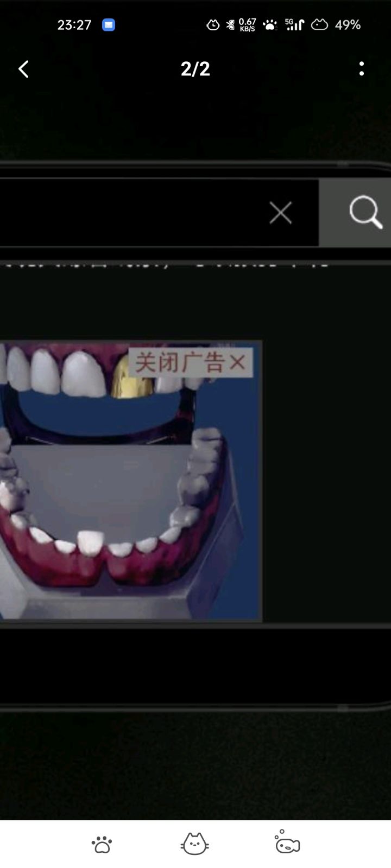Tap the blue notification icon beside the clock
The width and height of the screenshot is (391, 868).
coord(109,25)
